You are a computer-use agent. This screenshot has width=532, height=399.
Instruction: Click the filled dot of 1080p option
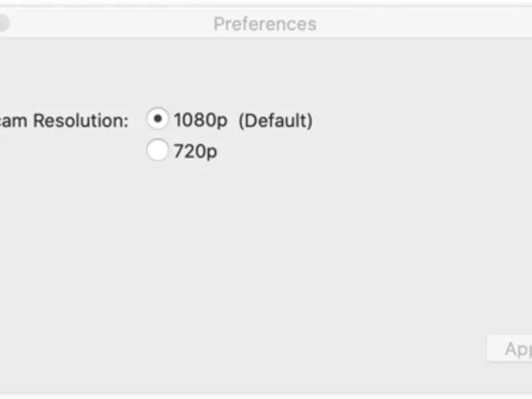[x=158, y=119]
